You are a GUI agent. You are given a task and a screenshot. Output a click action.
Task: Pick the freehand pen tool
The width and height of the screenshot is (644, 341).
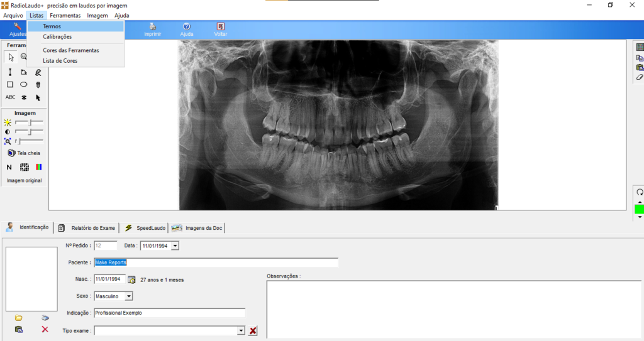pyautogui.click(x=38, y=72)
